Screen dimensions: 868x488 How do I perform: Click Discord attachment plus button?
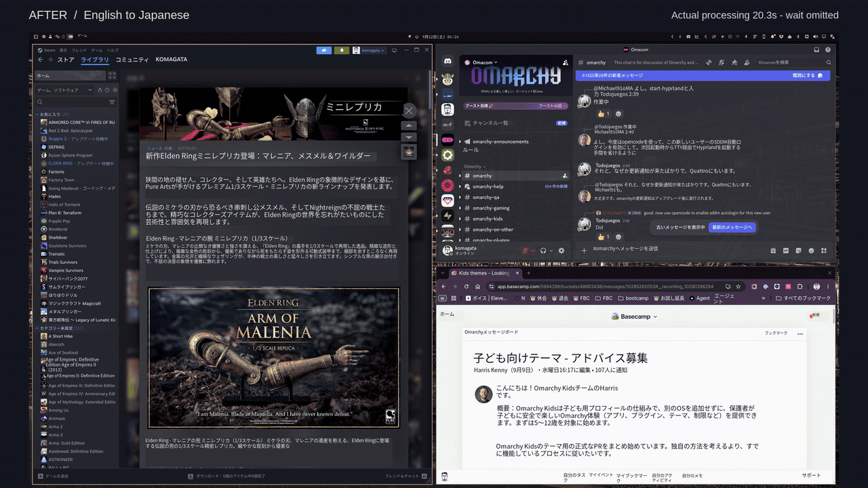584,251
